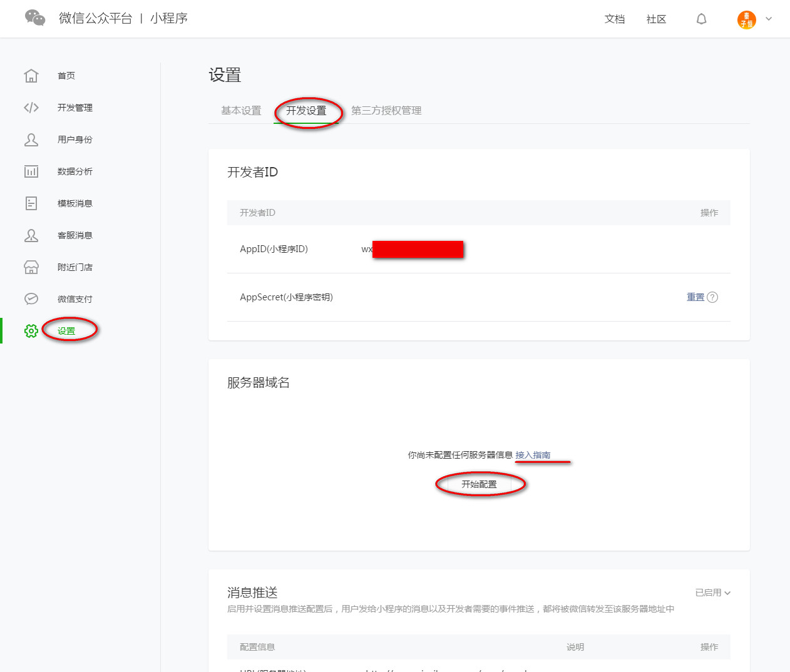Image resolution: width=790 pixels, height=672 pixels.
Task: Open the 文档 link in header
Action: pos(615,19)
